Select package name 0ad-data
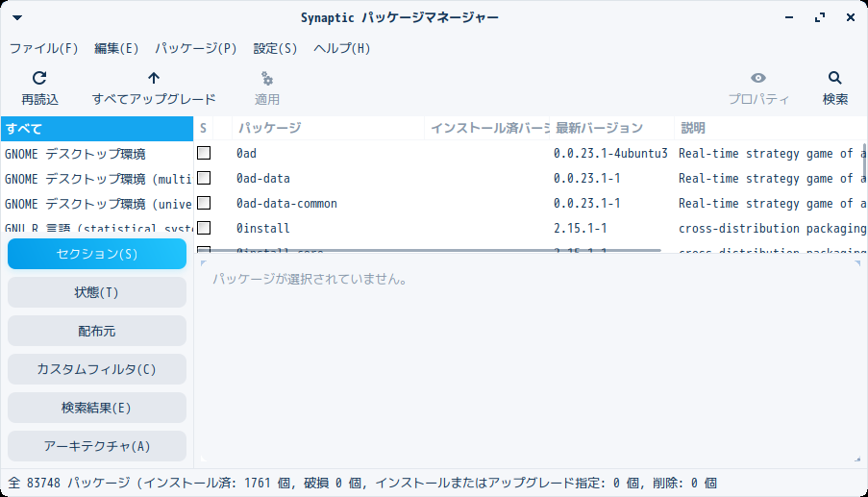868x497 pixels. pos(263,178)
